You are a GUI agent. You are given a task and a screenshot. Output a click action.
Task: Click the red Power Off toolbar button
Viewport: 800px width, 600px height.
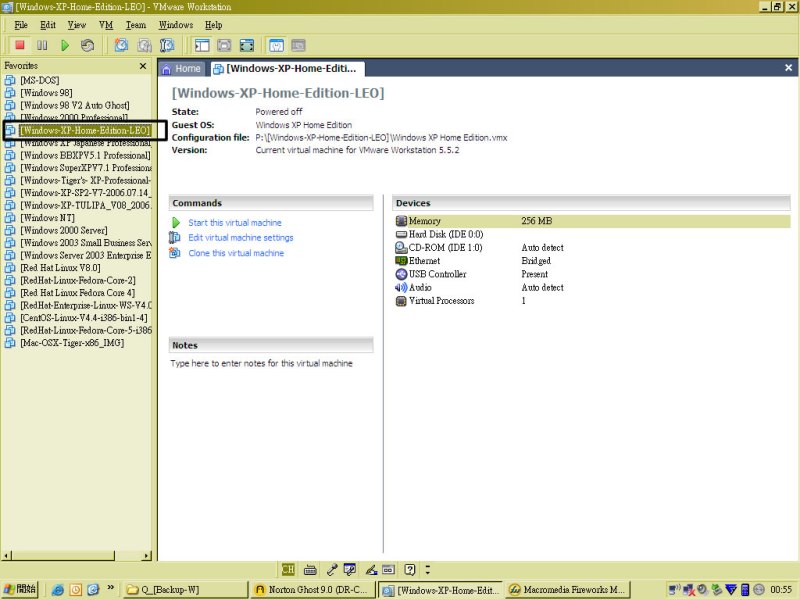pyautogui.click(x=20, y=45)
